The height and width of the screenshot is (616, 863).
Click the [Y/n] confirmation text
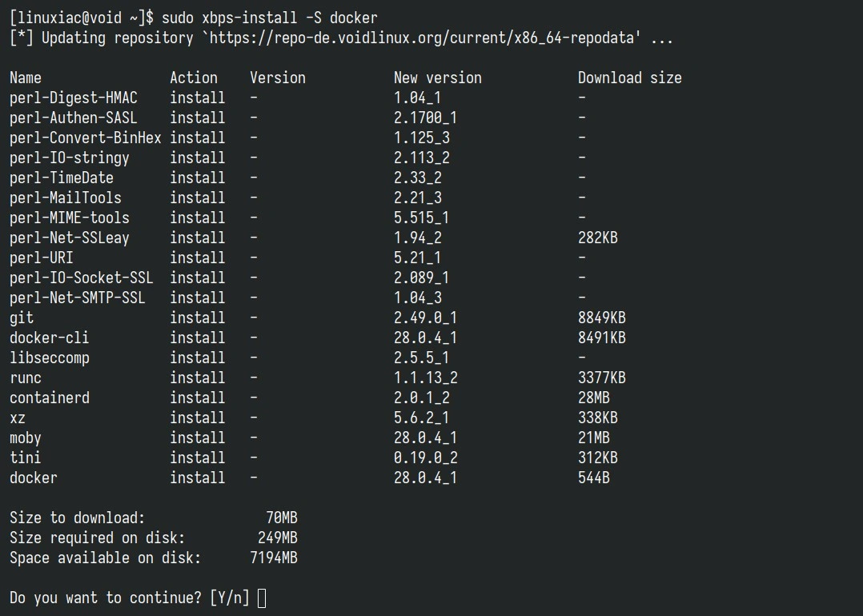tap(230, 598)
